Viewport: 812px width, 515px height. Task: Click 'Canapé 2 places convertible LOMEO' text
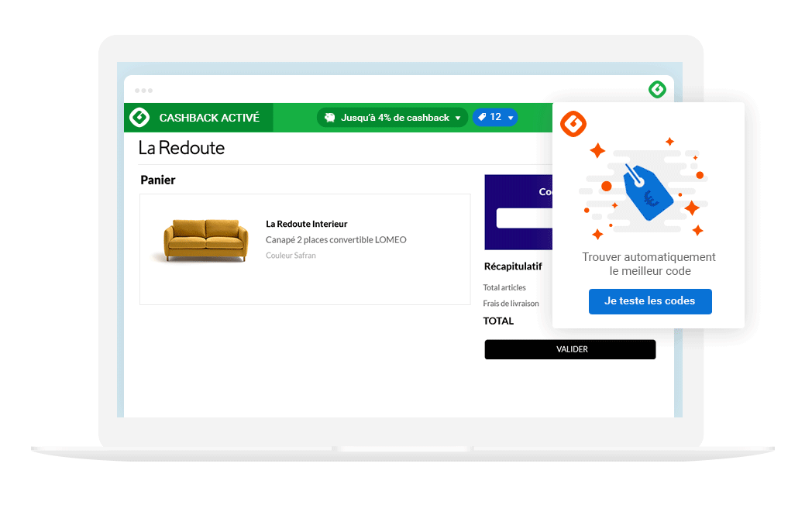click(336, 239)
